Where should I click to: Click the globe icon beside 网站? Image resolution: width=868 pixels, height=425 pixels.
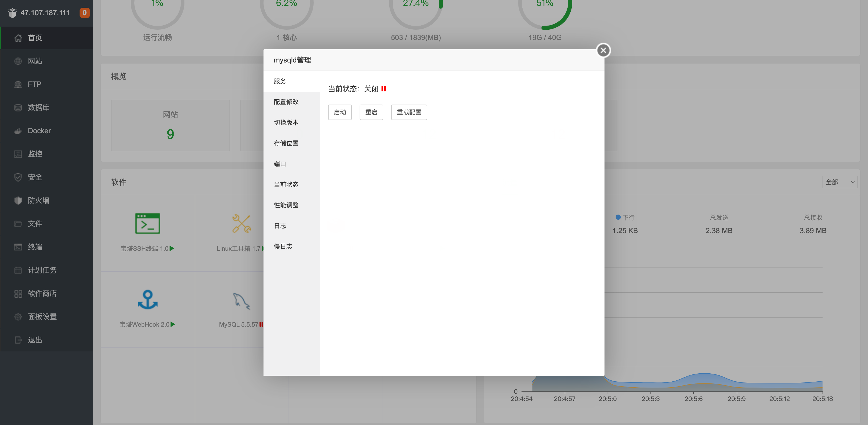(18, 61)
